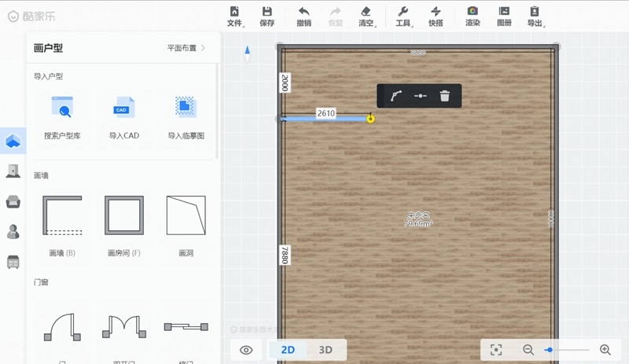The image size is (629, 364).
Task: Click the zoom slider handle
Action: pyautogui.click(x=549, y=350)
